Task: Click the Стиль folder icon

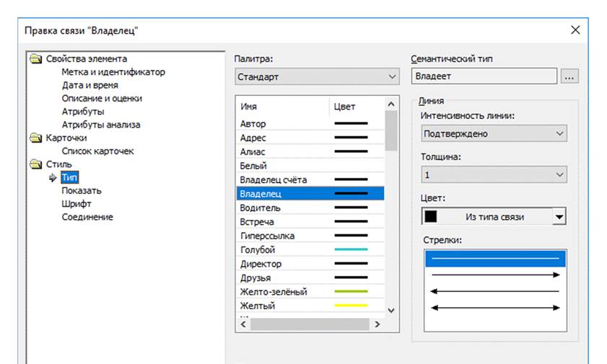Action: [36, 164]
